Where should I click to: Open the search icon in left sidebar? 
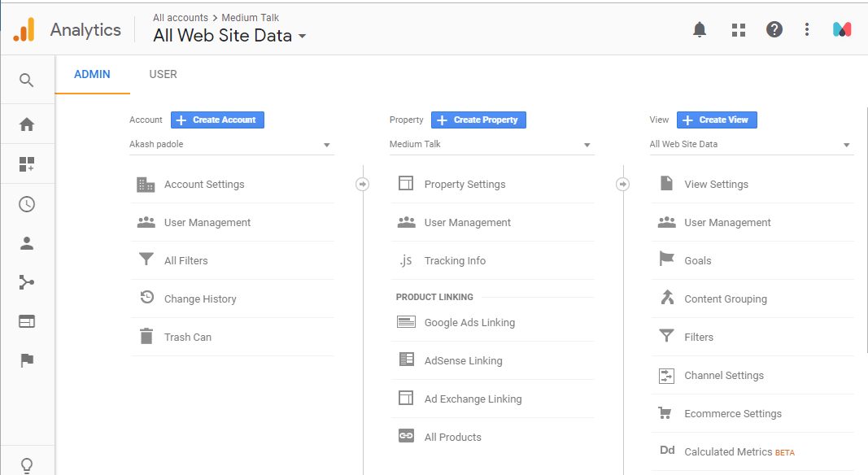click(27, 81)
